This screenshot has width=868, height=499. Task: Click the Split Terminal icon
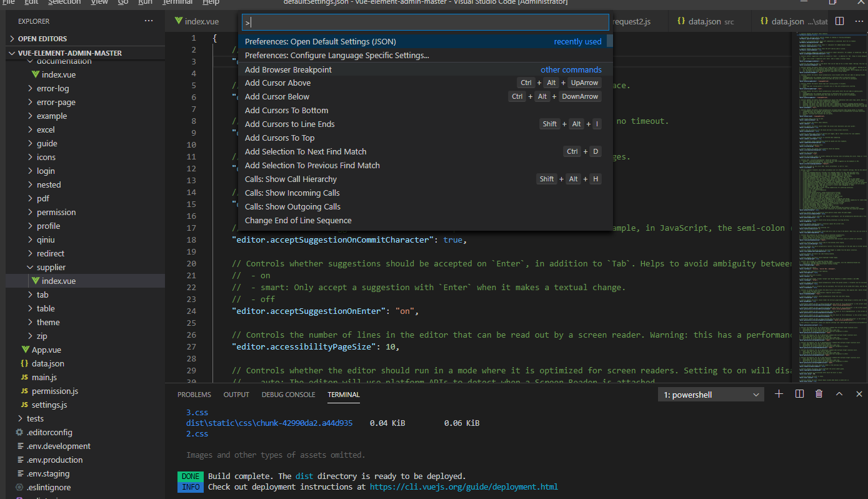(x=799, y=394)
